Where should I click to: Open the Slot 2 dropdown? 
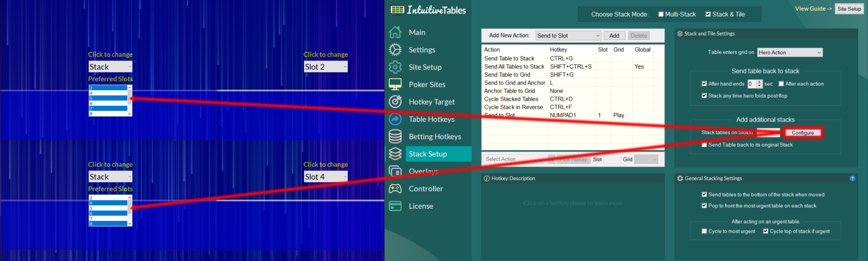326,67
